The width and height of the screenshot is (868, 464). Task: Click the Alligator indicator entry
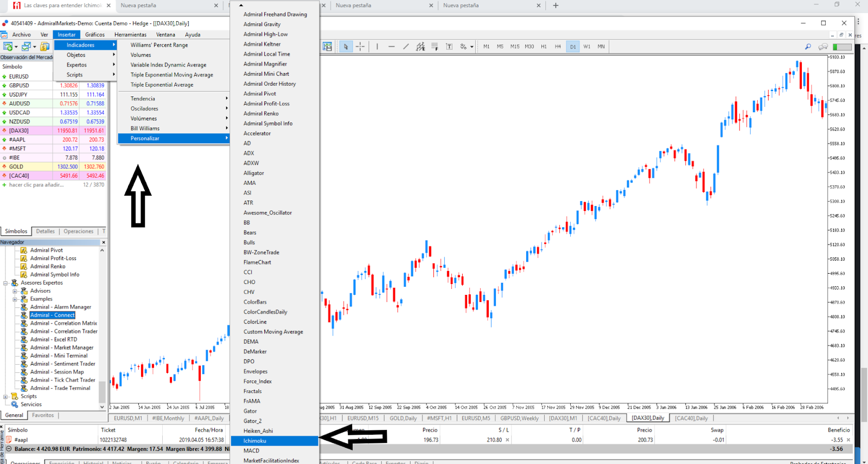[x=275, y=173]
